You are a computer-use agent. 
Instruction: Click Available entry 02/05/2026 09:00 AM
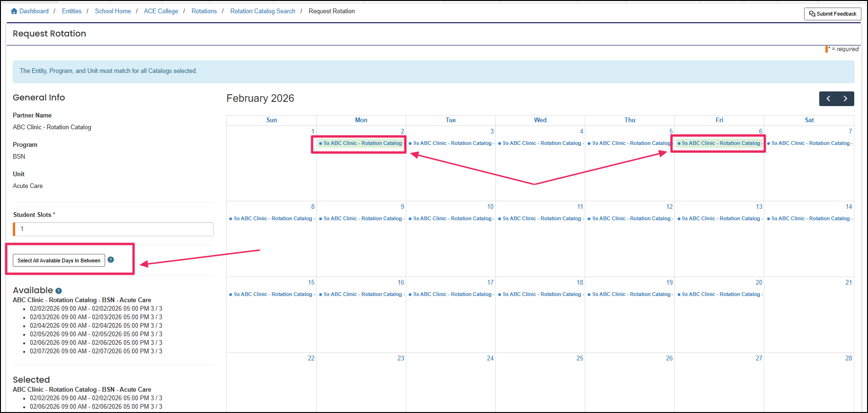tap(96, 334)
